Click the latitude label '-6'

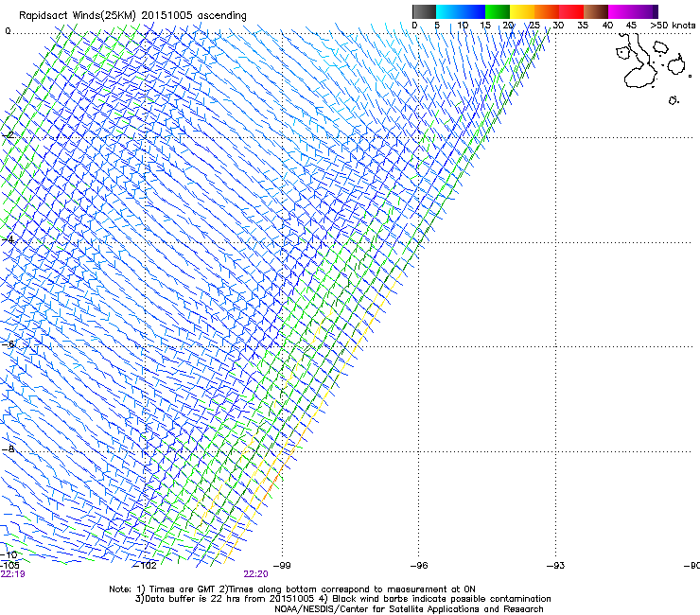click(9, 343)
